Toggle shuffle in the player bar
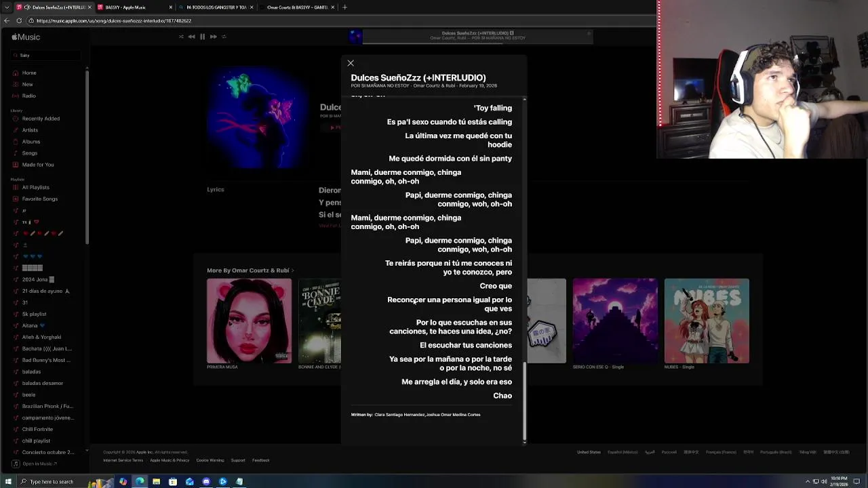Viewport: 868px width, 488px height. pos(181,37)
